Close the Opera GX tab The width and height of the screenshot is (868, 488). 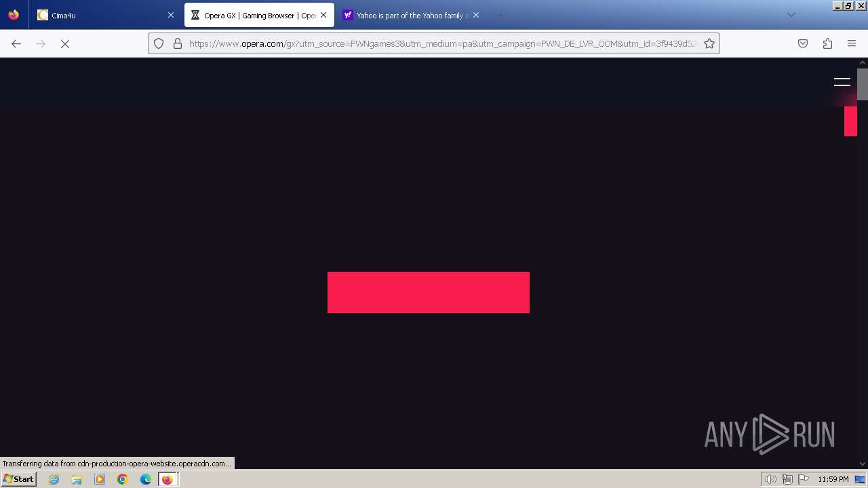(323, 15)
